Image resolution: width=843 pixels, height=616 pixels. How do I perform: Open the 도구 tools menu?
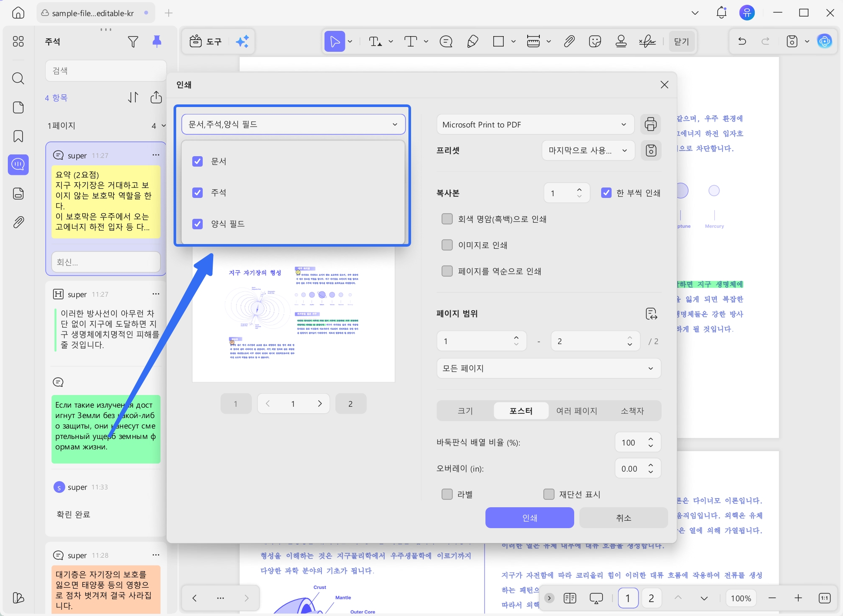pyautogui.click(x=206, y=41)
